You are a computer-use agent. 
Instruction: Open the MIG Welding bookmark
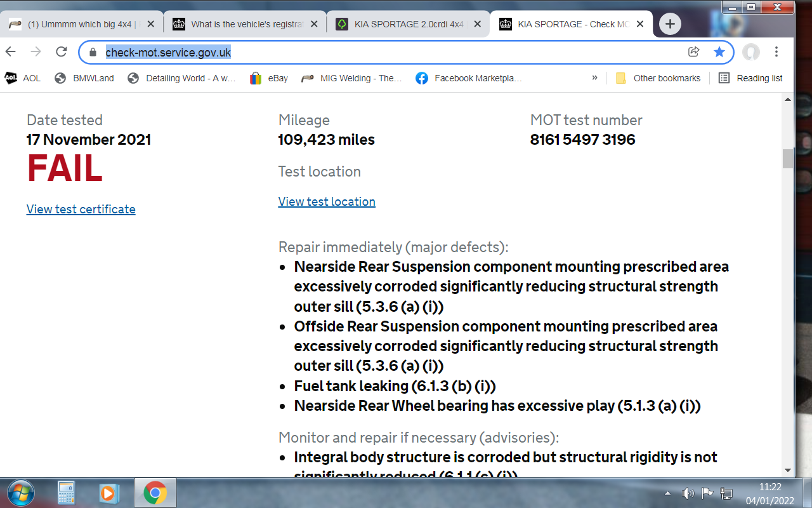coord(352,78)
